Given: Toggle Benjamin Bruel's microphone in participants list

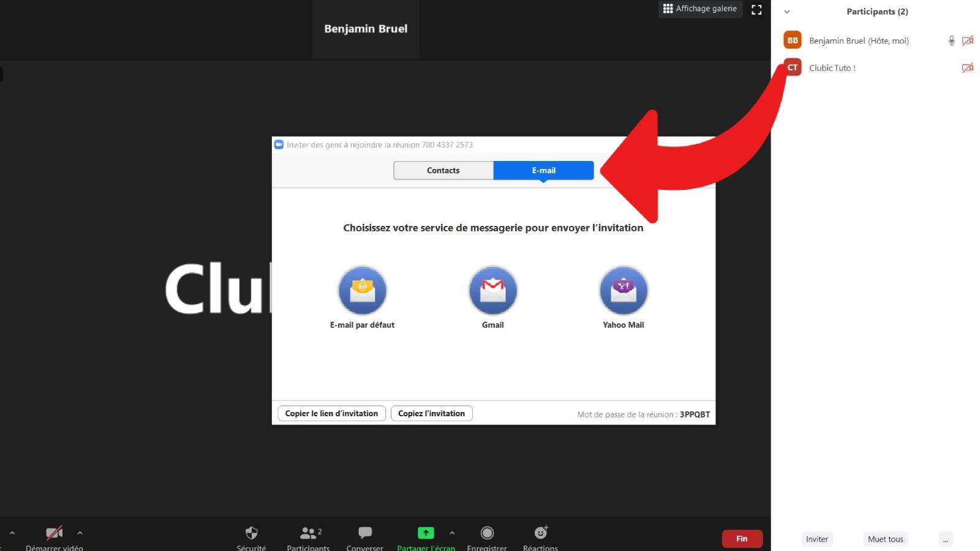Looking at the screenshot, I should (x=951, y=41).
